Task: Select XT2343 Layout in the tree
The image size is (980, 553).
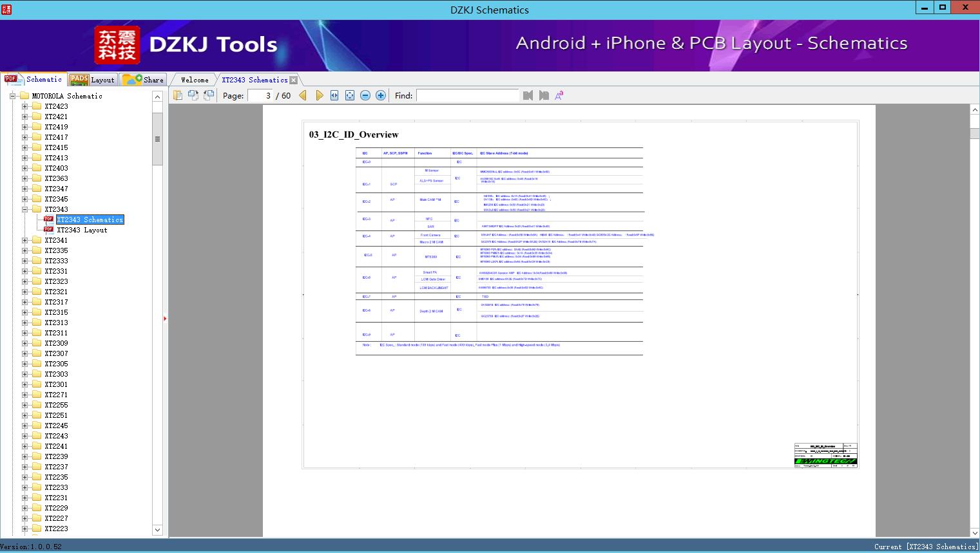Action: pyautogui.click(x=82, y=230)
